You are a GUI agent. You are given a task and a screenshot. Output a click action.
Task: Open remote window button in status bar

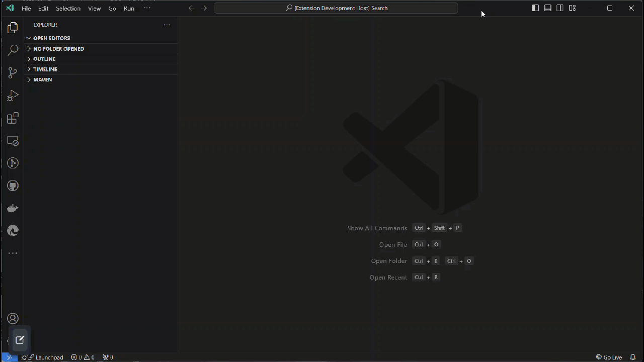tap(9, 357)
